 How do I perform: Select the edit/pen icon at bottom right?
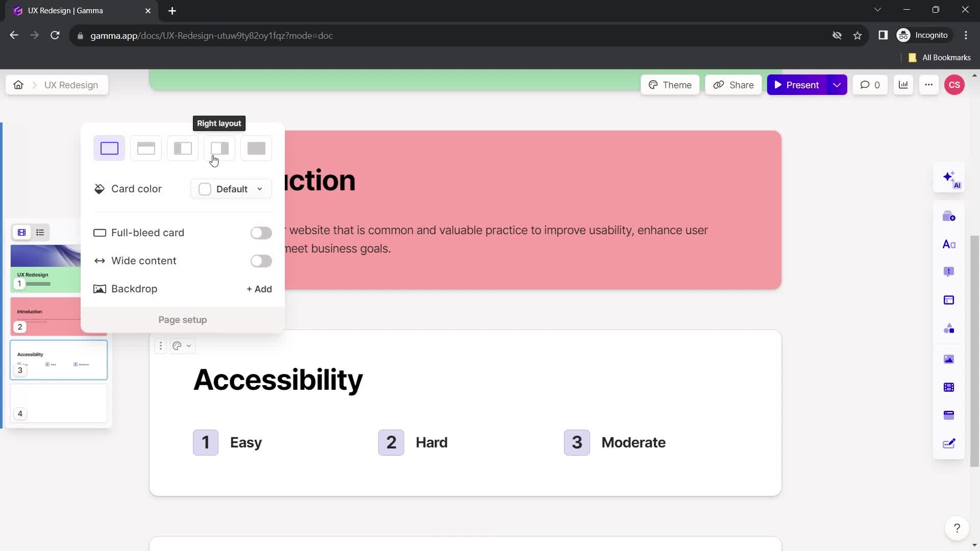click(950, 443)
